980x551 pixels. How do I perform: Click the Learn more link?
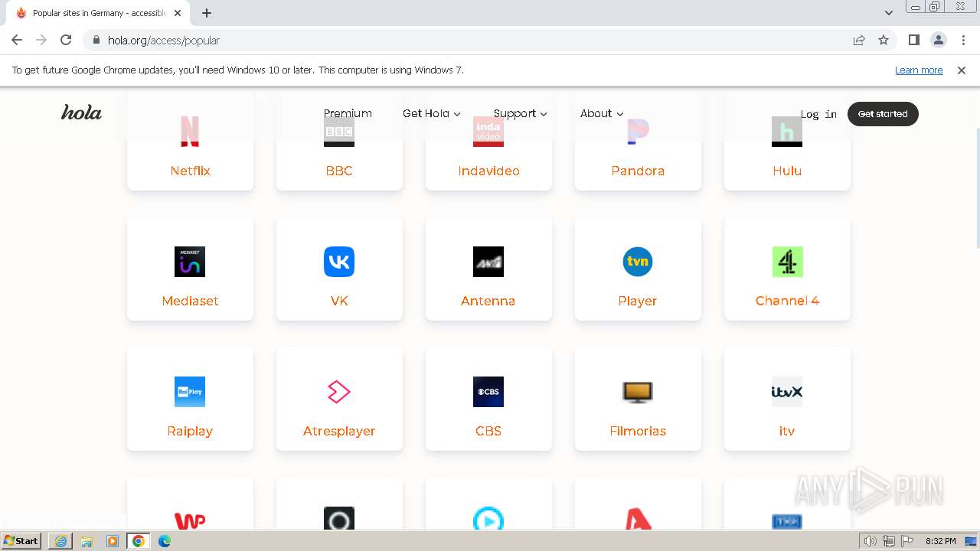(x=919, y=70)
